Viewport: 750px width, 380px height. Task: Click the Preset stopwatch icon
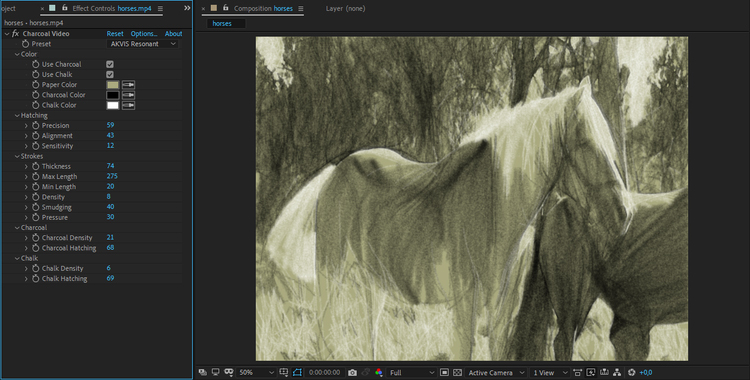click(x=25, y=44)
